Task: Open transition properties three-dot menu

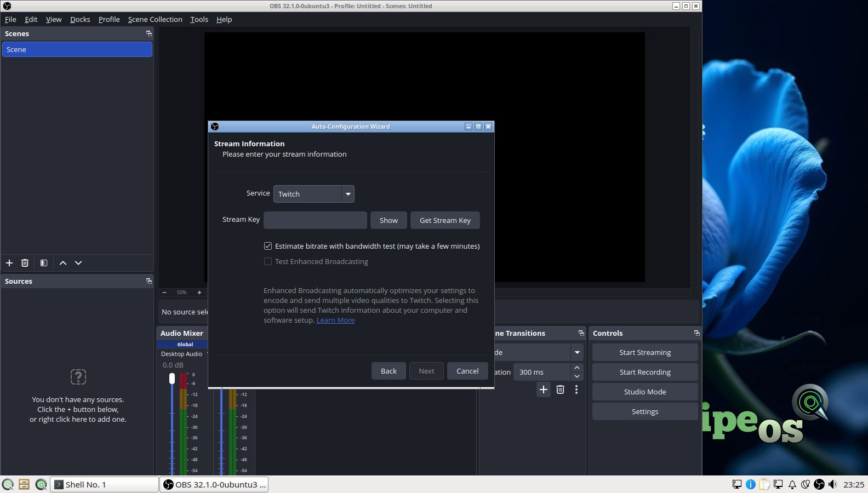Action: coord(576,389)
